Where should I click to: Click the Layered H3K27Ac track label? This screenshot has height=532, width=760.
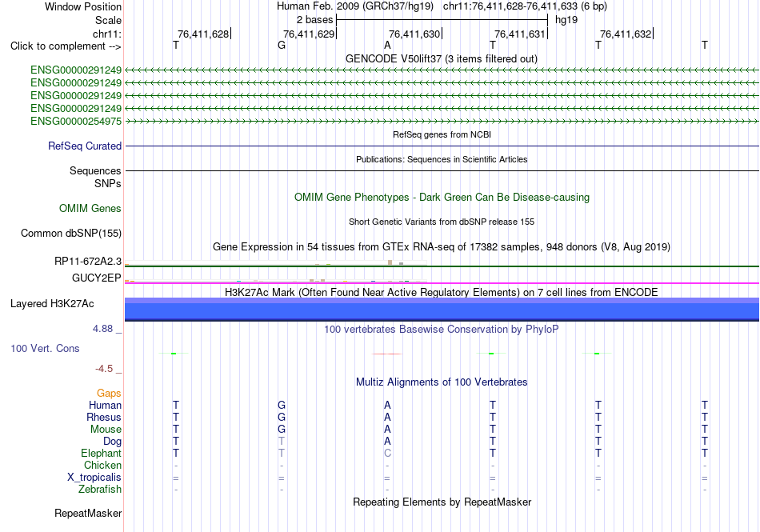pyautogui.click(x=52, y=304)
